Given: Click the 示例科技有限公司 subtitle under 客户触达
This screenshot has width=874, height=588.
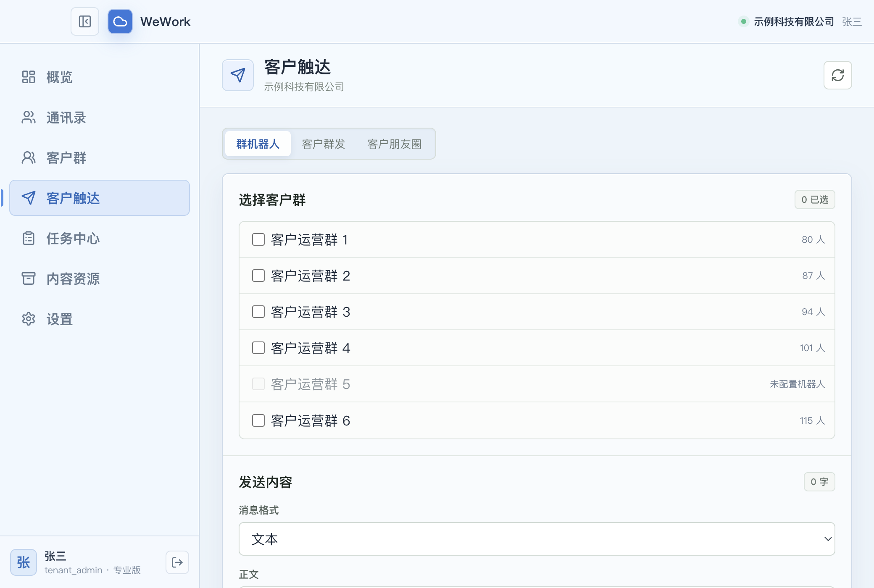Looking at the screenshot, I should 304,87.
